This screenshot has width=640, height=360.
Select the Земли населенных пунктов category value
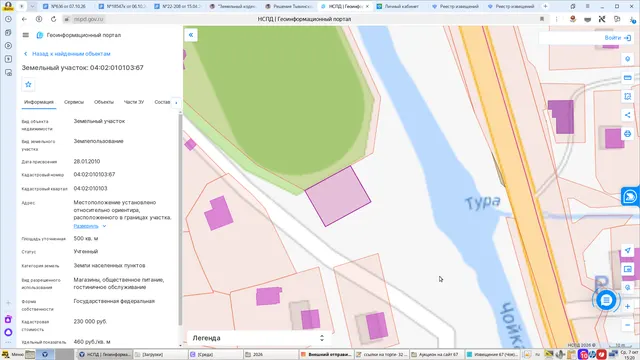click(109, 266)
